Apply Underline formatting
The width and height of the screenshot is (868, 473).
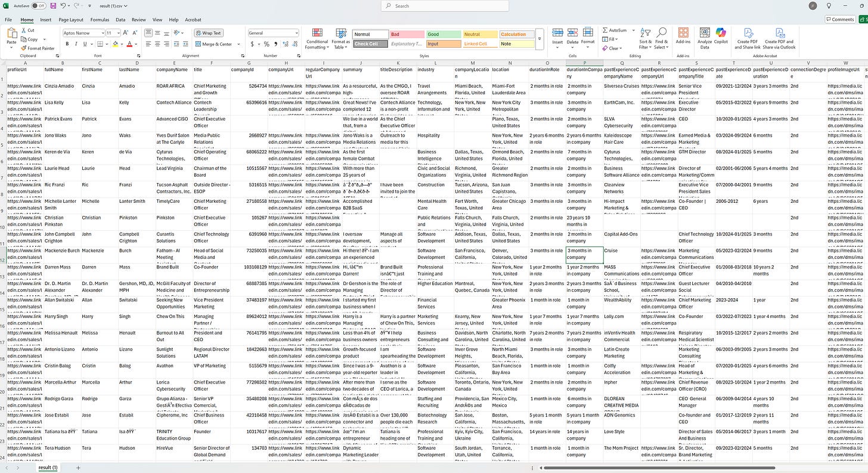click(x=84, y=44)
